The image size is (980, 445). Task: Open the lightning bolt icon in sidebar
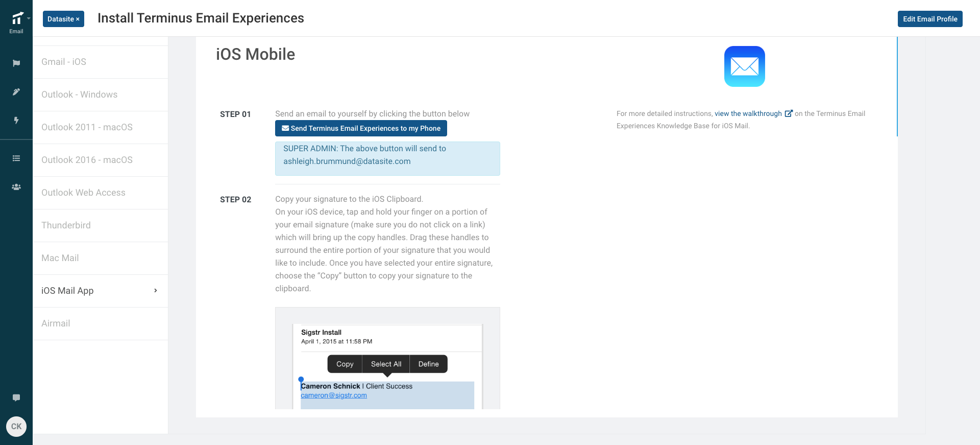tap(16, 121)
